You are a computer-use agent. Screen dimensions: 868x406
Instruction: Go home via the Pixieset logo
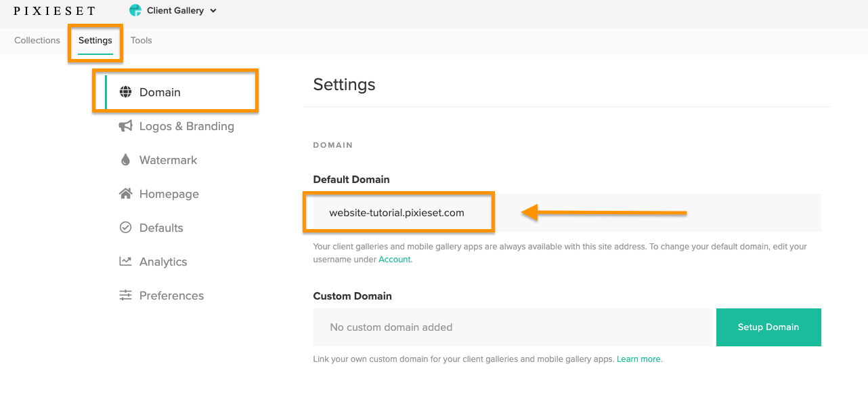coord(55,11)
